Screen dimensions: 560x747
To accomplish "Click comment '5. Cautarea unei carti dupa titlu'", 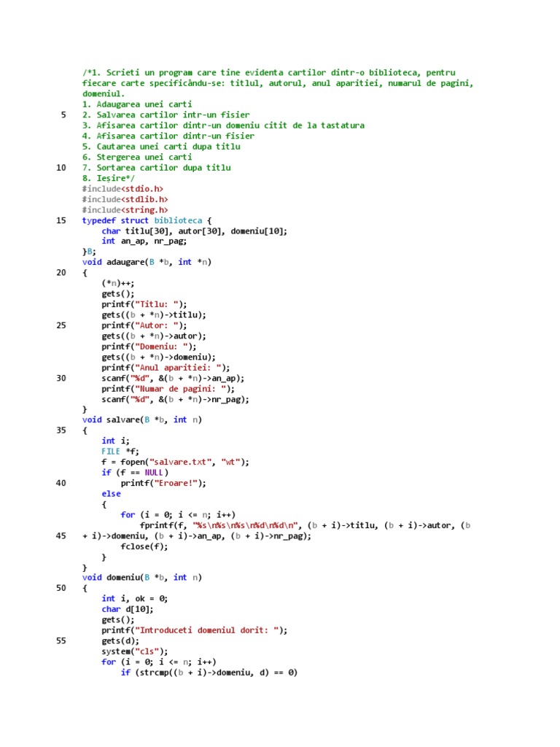I will pos(161,147).
